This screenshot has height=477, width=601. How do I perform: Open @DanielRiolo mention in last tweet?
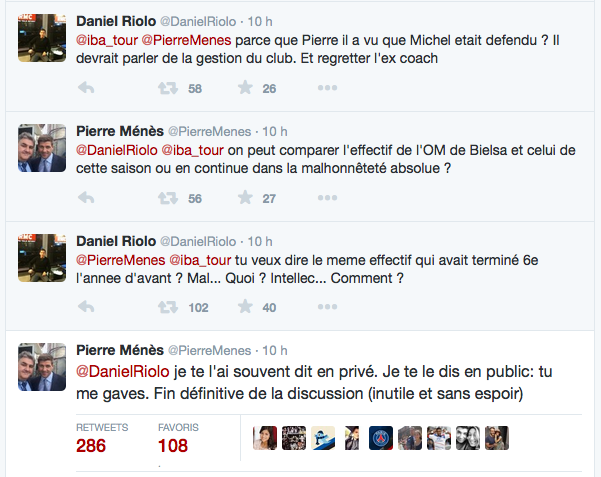pyautogui.click(x=123, y=372)
